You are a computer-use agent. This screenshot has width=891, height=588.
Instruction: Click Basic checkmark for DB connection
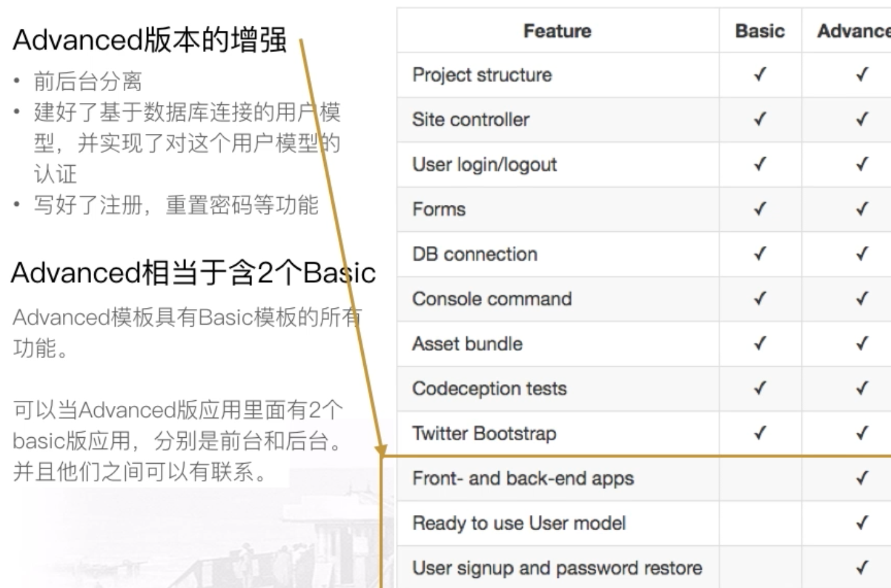click(760, 254)
